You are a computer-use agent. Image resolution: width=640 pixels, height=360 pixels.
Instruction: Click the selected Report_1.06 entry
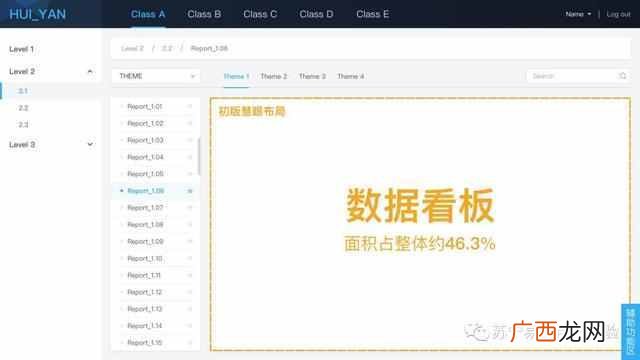click(x=146, y=191)
